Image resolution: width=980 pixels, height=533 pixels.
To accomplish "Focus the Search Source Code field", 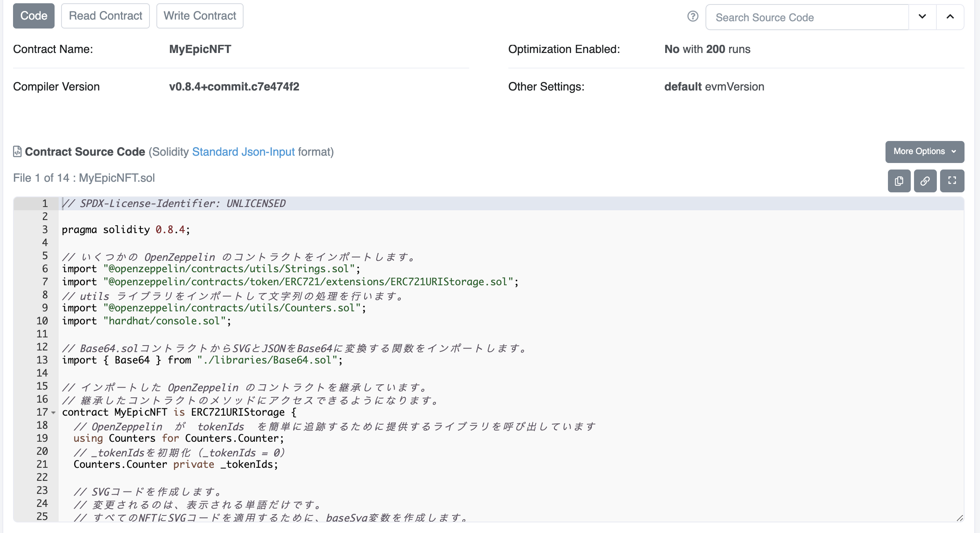I will pos(807,17).
